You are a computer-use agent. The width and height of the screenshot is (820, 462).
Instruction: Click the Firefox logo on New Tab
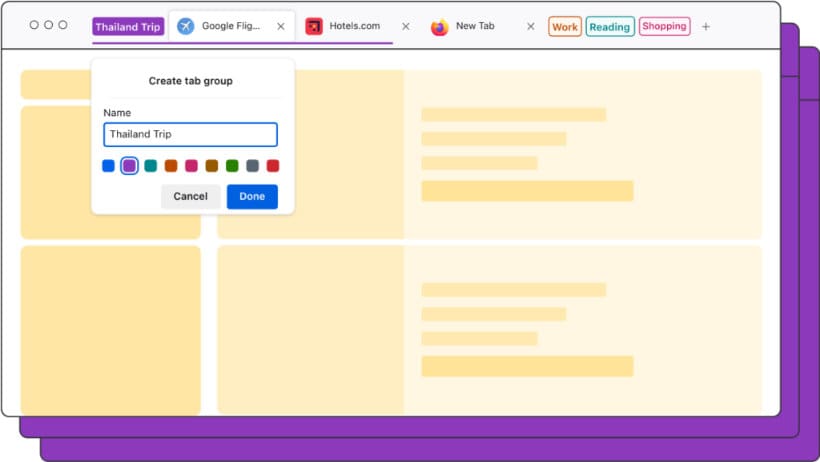(x=439, y=27)
